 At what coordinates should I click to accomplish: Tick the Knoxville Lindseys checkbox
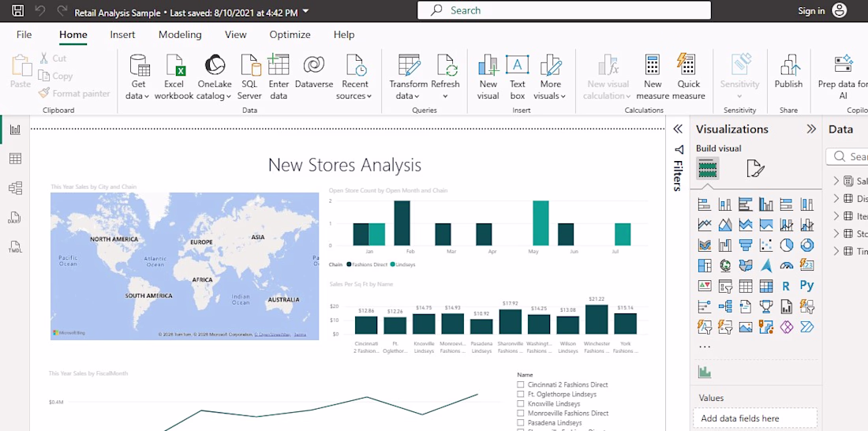pos(520,404)
